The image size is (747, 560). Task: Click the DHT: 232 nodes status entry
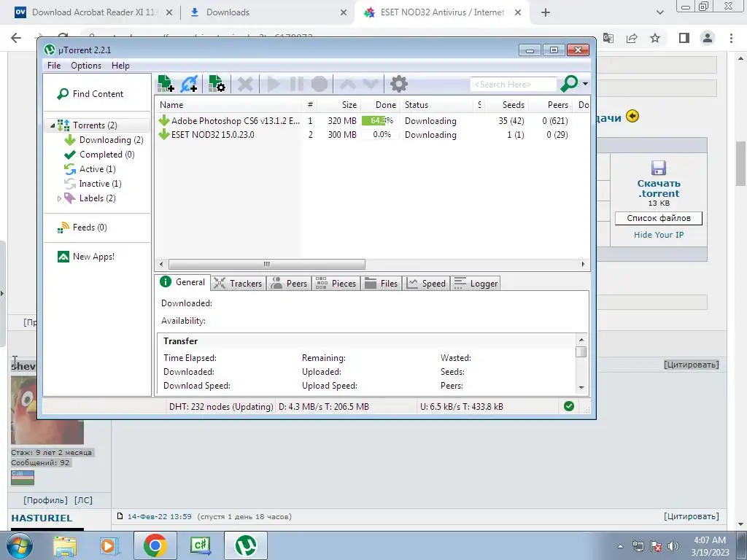point(221,407)
